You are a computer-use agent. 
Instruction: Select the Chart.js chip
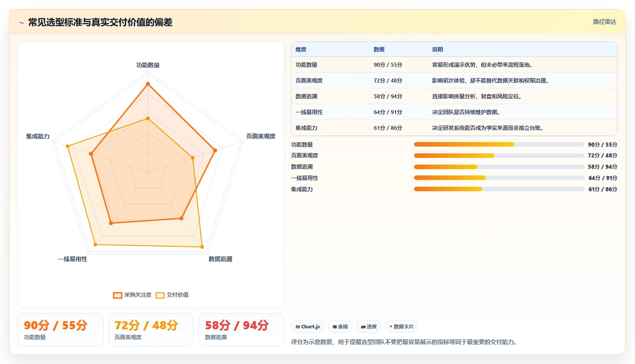tap(308, 327)
